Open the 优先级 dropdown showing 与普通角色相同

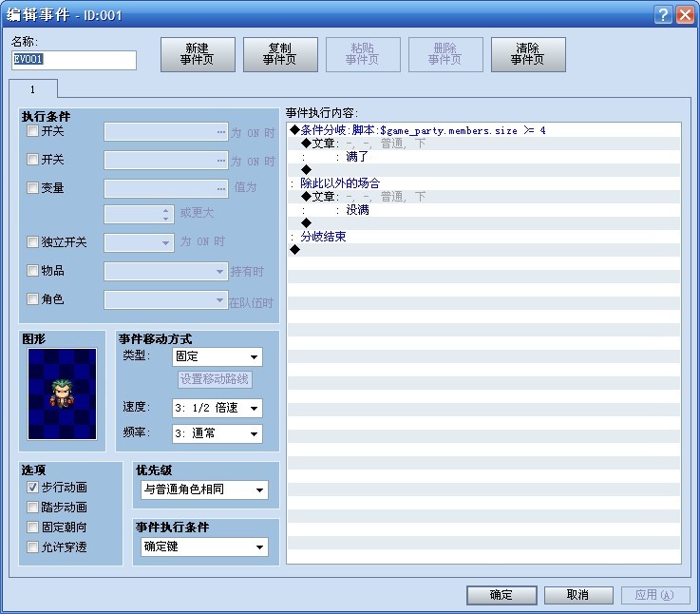coord(204,489)
